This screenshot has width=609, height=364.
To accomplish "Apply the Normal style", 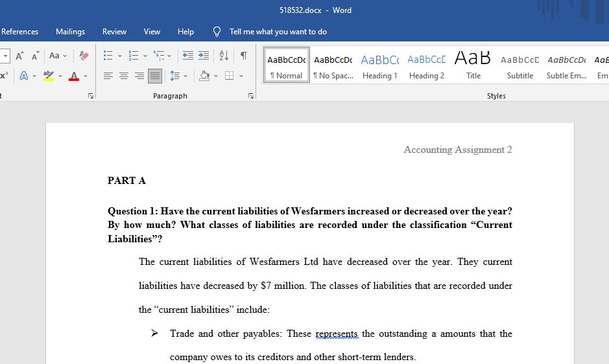I will click(286, 65).
